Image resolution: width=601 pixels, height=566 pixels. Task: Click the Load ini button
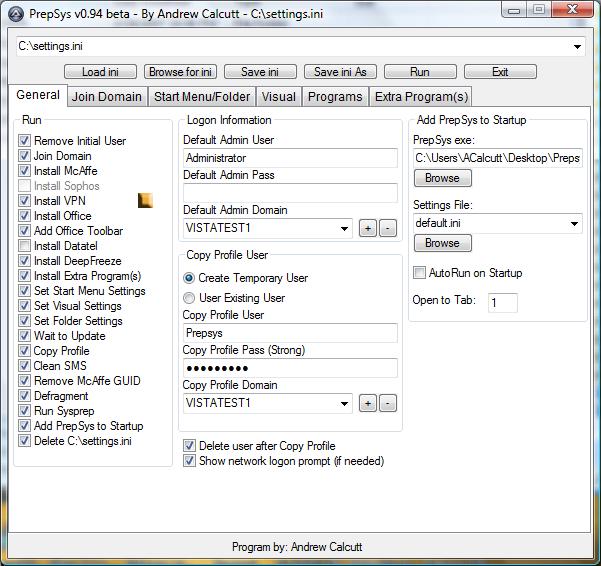[x=100, y=72]
